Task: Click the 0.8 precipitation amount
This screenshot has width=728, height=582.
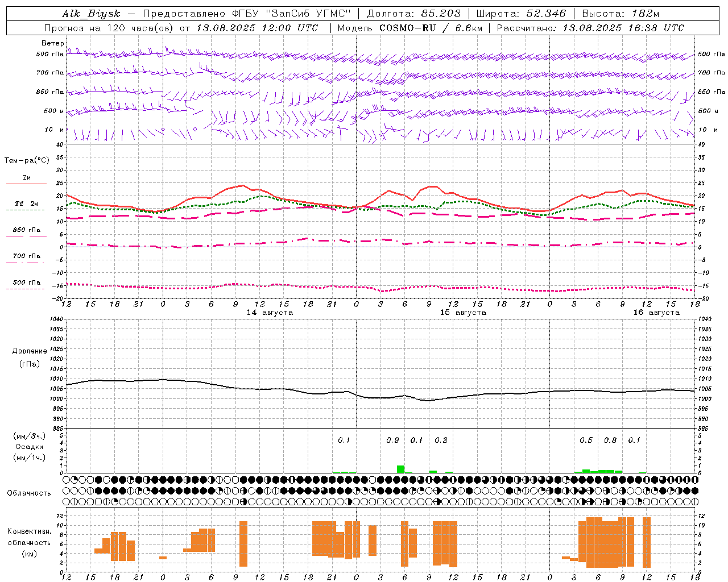Action: point(610,440)
